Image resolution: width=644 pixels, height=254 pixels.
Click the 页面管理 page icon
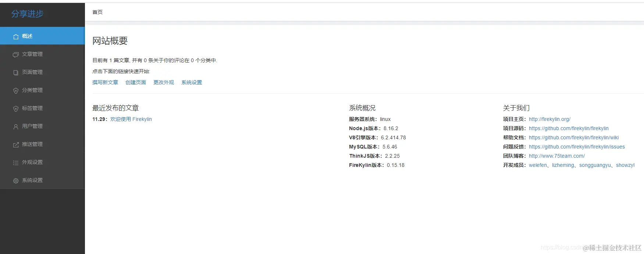click(16, 72)
